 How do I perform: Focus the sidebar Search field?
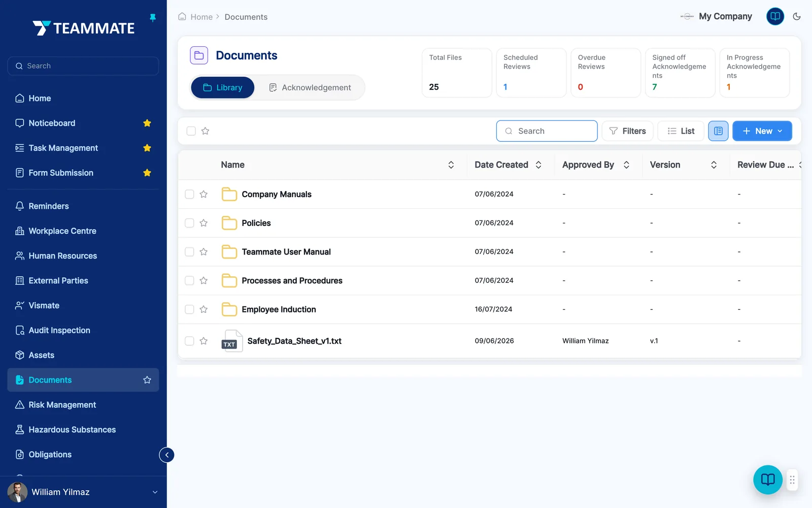pyautogui.click(x=83, y=66)
